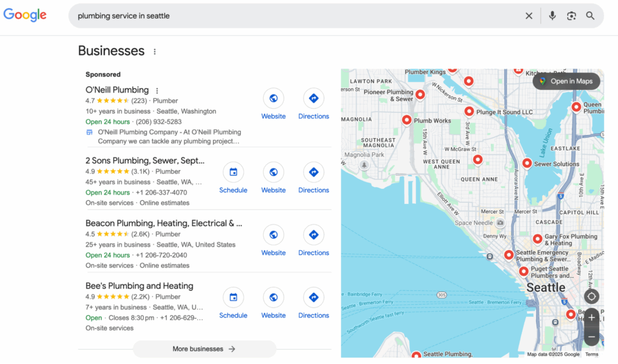Open the 2 Sons Plumbing, Sewer listing title
This screenshot has height=364, width=618.
point(145,161)
